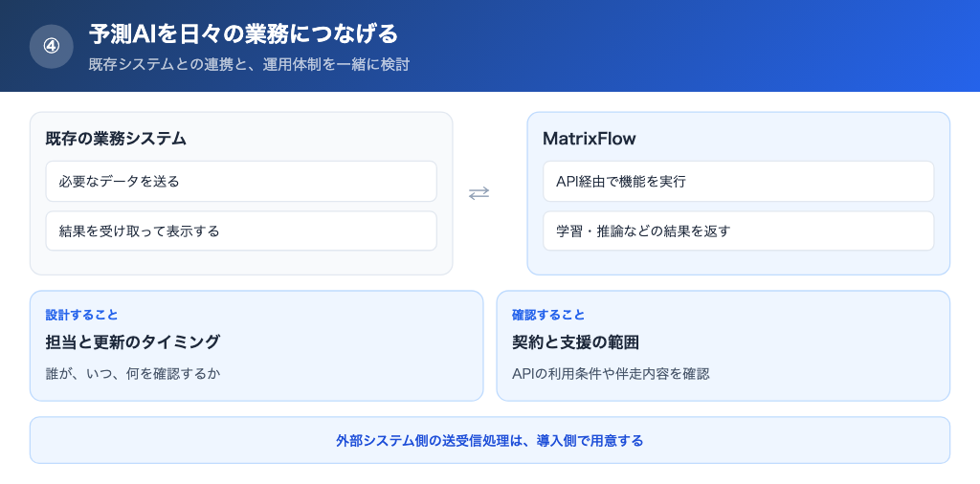Click the title 予測AIを日々の業務につなげる
Image resolution: width=980 pixels, height=484 pixels.
point(243,33)
